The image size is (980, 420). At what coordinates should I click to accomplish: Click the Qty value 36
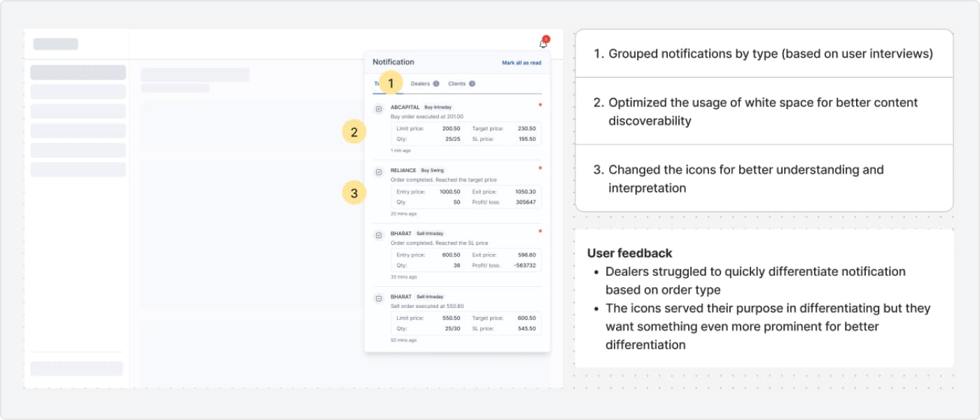pos(457,265)
